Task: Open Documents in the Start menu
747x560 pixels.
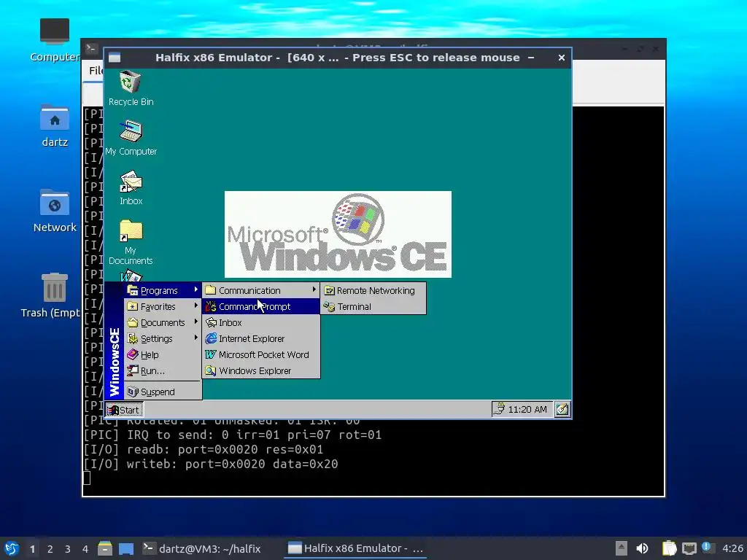Action: pos(162,323)
